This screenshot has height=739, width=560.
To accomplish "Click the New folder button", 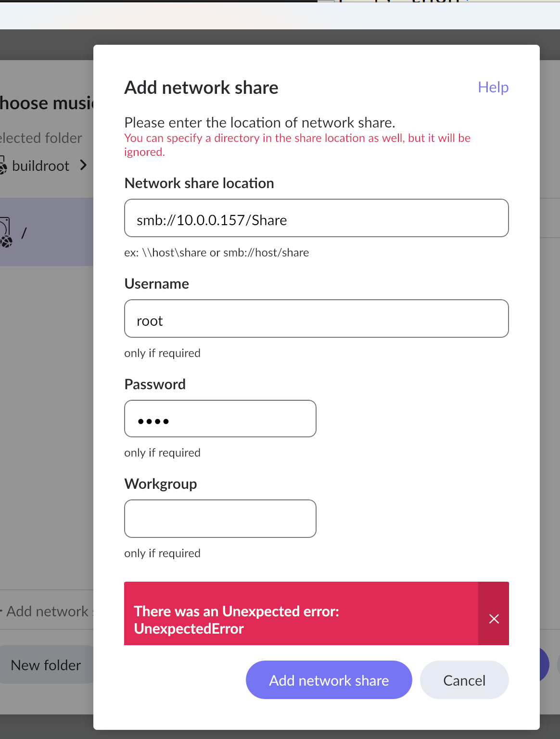I will point(46,665).
